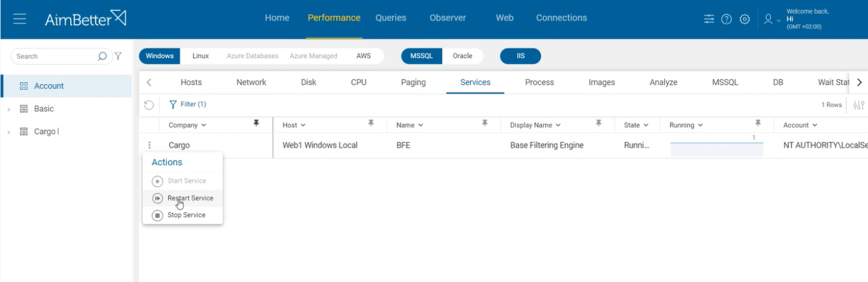Select Account in the sidebar
Screen dimensions: 868x282
pos(66,86)
